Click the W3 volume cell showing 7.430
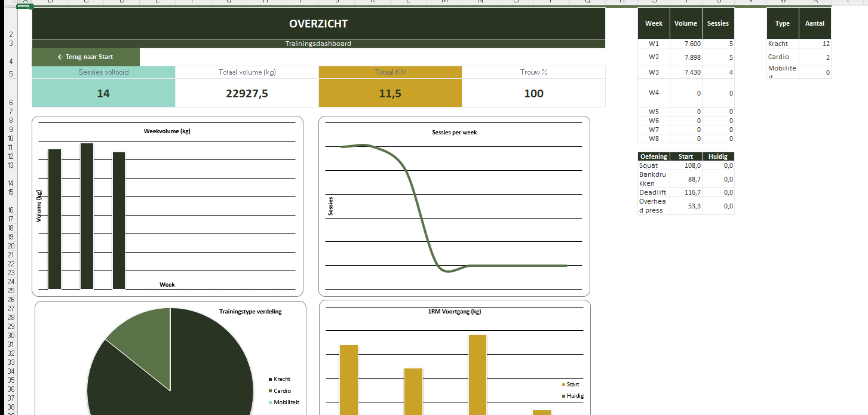Image resolution: width=868 pixels, height=415 pixels. (685, 72)
